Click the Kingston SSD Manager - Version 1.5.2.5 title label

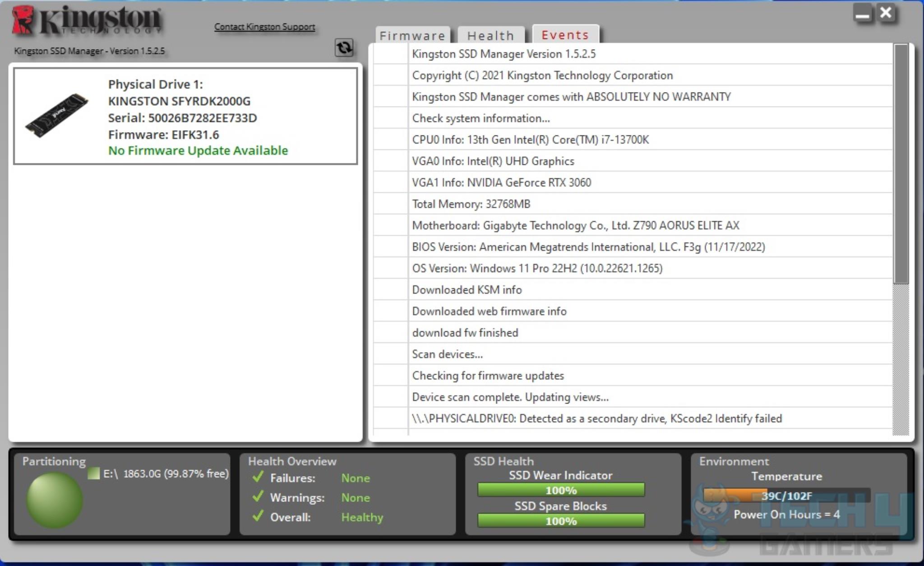tap(89, 51)
